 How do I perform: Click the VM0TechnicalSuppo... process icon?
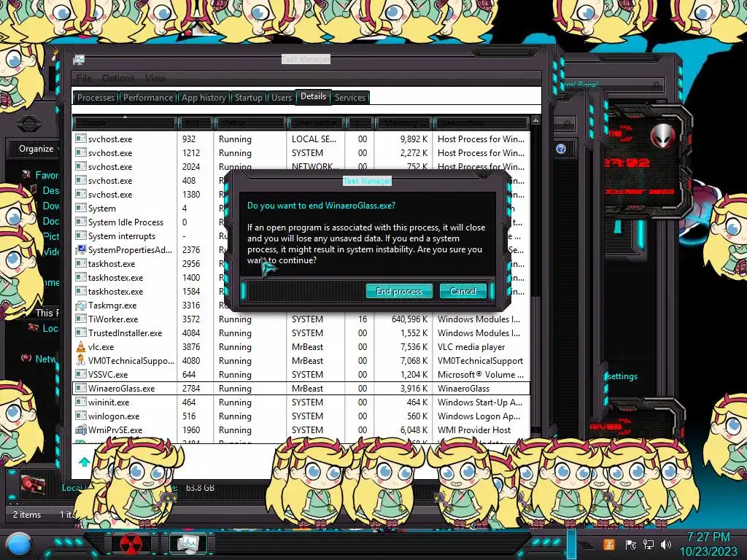tap(81, 360)
